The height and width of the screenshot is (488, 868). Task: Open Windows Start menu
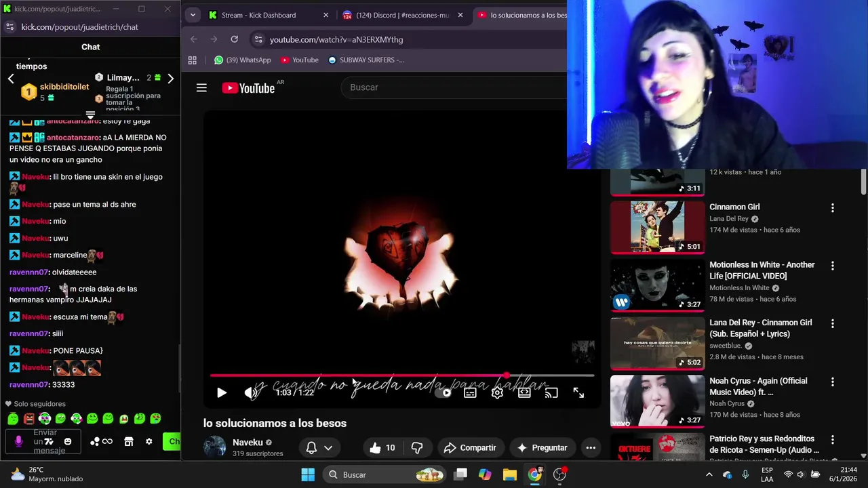(307, 474)
